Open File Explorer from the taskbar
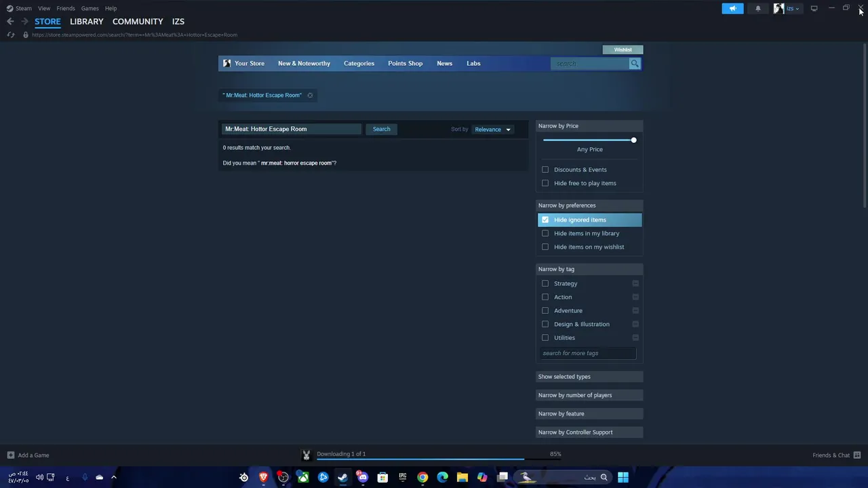This screenshot has height=488, width=868. 462,477
